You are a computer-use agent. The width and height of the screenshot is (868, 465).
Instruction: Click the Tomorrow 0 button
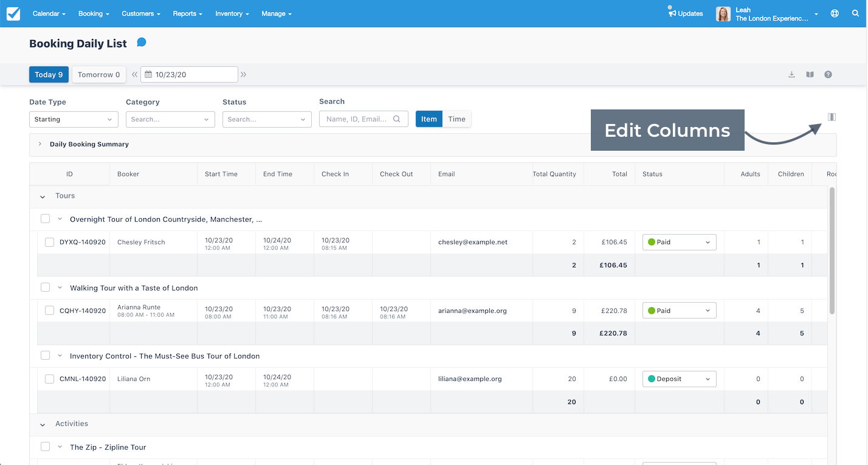[99, 75]
